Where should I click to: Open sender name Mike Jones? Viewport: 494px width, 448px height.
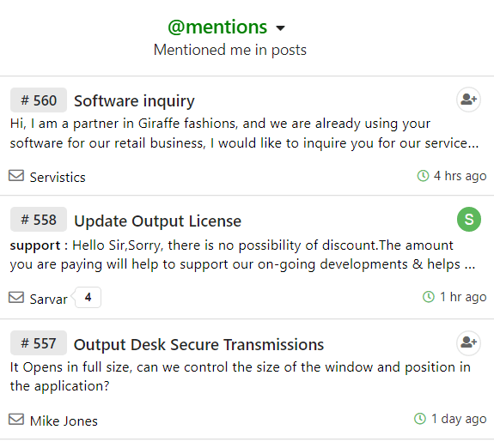click(64, 421)
